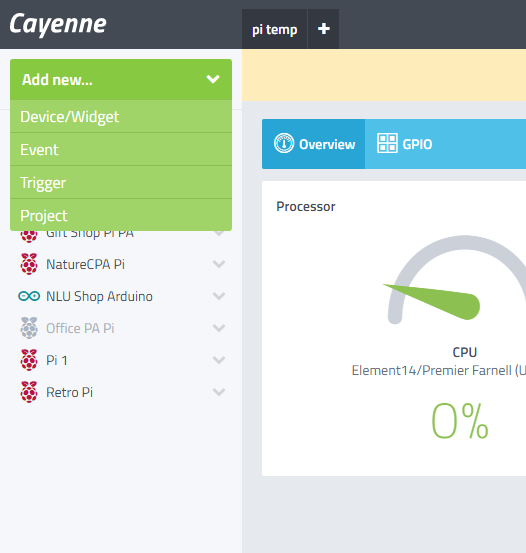Click the Pi 1 raspberry icon

tap(29, 360)
